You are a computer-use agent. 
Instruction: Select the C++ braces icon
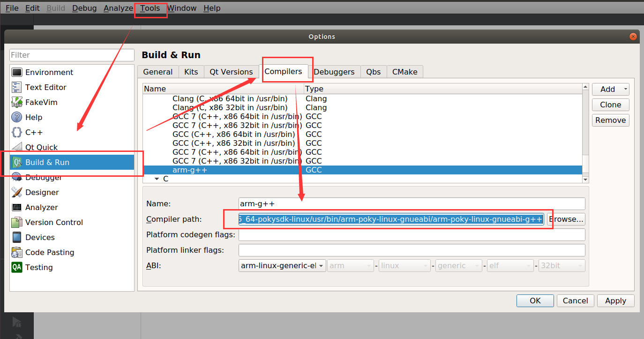pos(17,132)
